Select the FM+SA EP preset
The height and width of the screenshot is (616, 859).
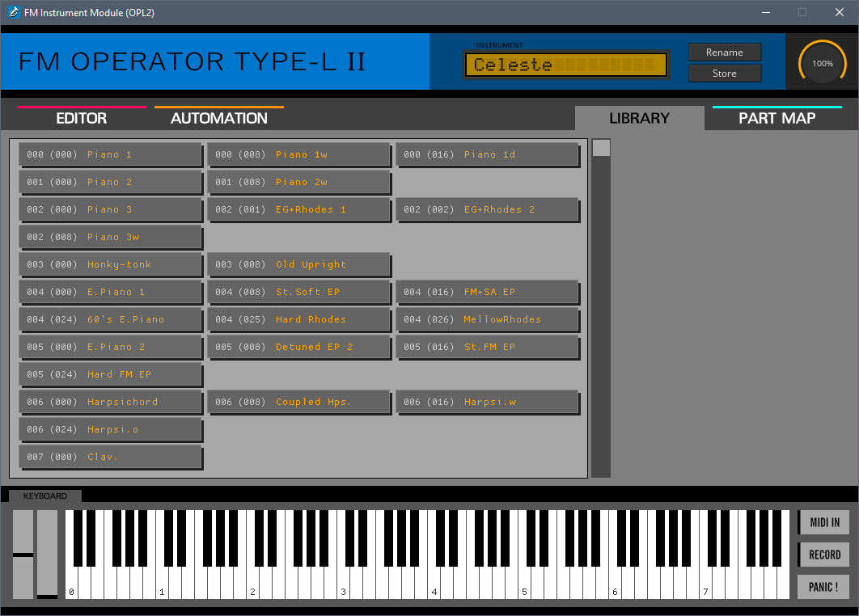[488, 293]
